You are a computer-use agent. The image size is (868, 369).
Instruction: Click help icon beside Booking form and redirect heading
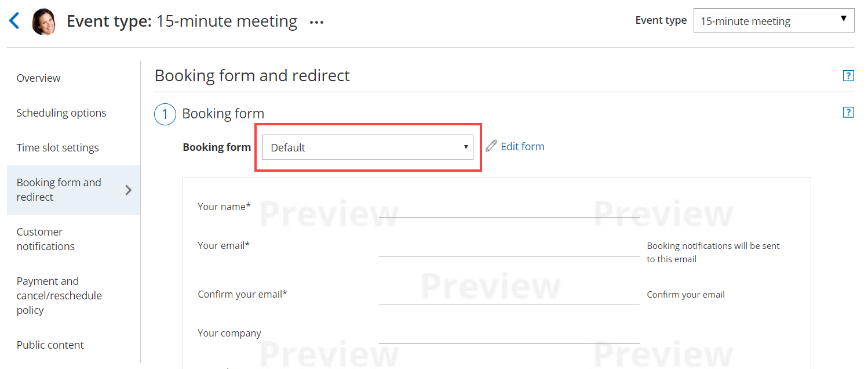tap(848, 76)
